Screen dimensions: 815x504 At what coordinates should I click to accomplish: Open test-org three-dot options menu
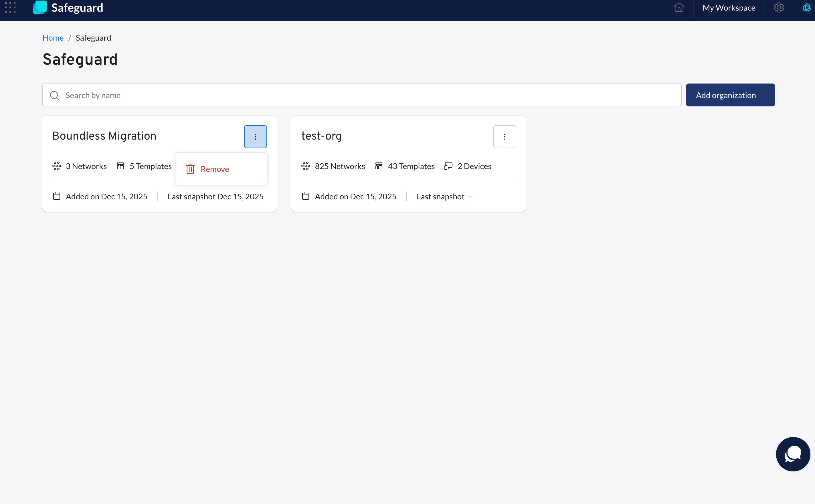point(505,137)
